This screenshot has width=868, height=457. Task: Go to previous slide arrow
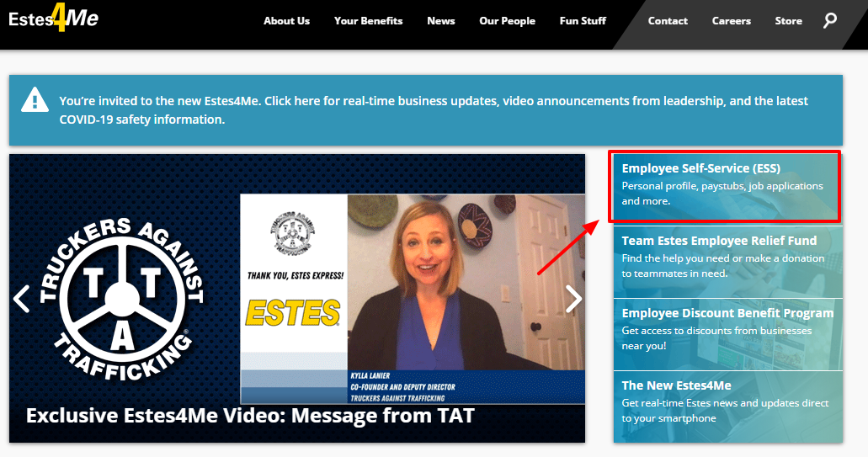23,298
